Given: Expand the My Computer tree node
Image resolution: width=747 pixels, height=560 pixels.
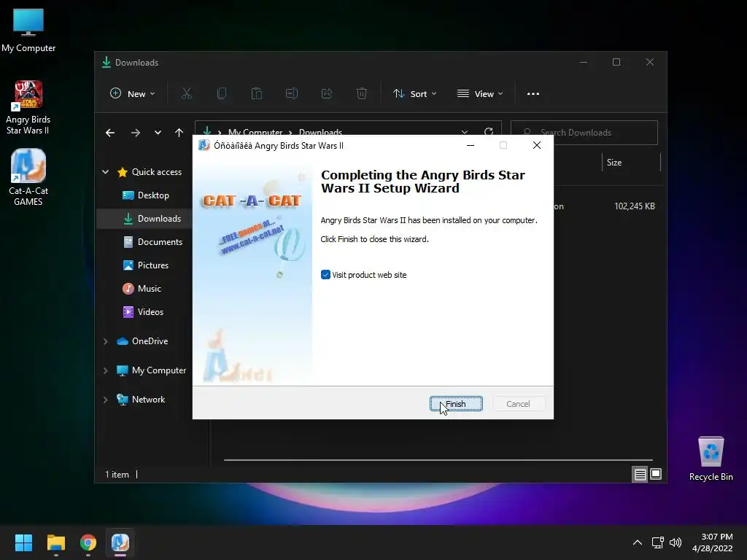Looking at the screenshot, I should click(x=105, y=370).
